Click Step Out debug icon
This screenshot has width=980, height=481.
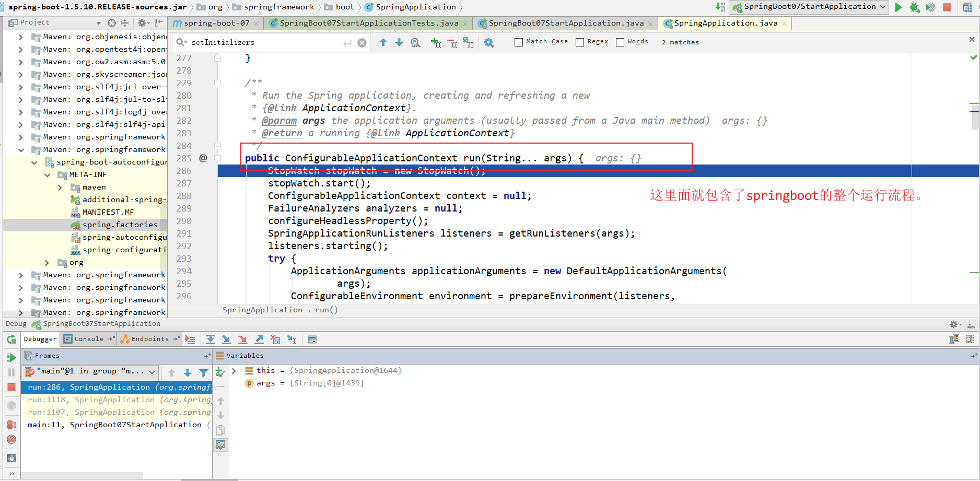[259, 339]
